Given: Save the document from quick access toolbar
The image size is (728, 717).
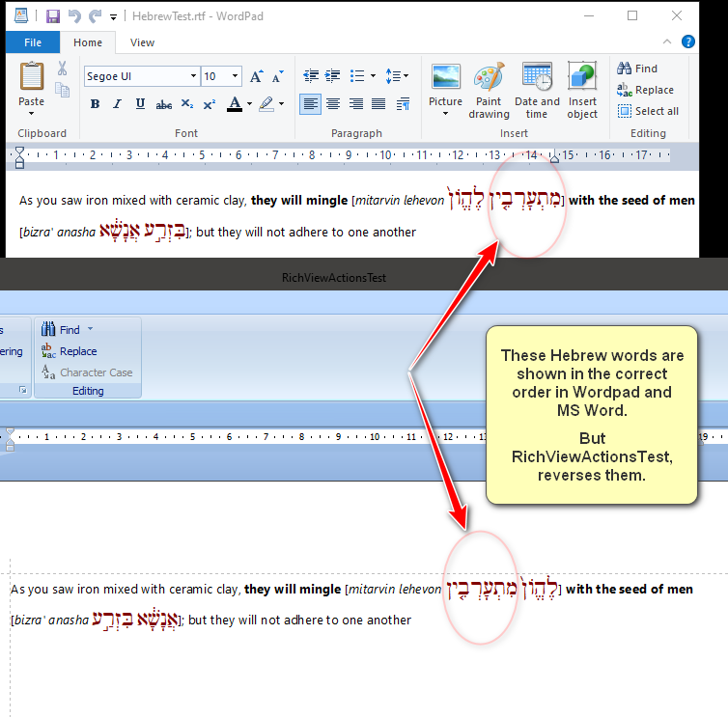Looking at the screenshot, I should coord(52,16).
